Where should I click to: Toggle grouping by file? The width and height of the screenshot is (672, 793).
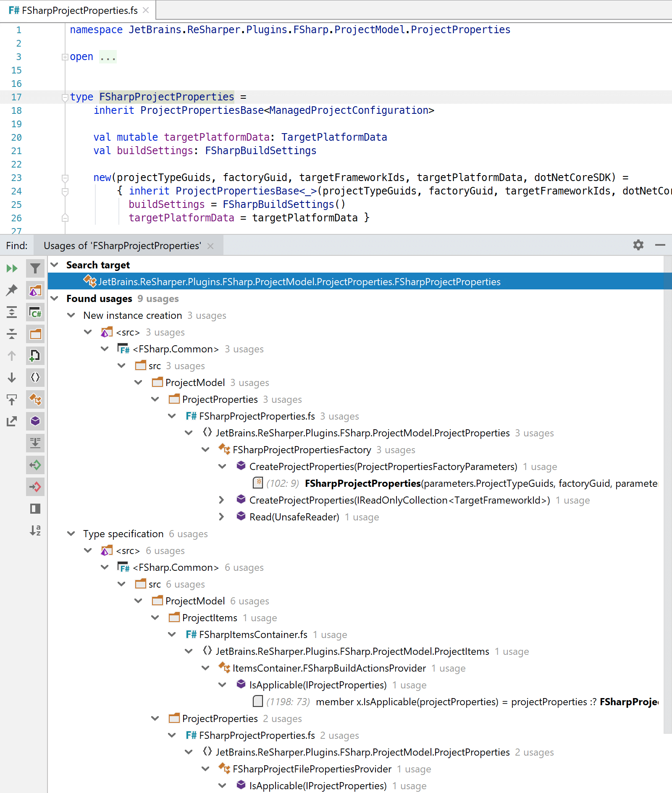coord(35,356)
